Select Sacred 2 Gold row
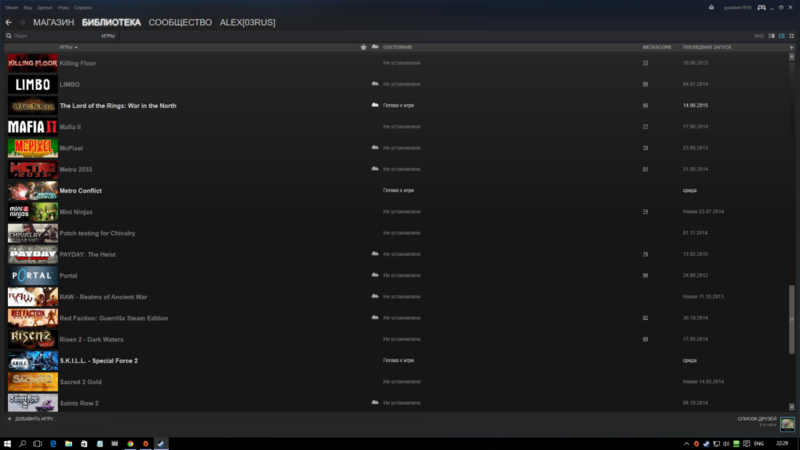 point(396,382)
